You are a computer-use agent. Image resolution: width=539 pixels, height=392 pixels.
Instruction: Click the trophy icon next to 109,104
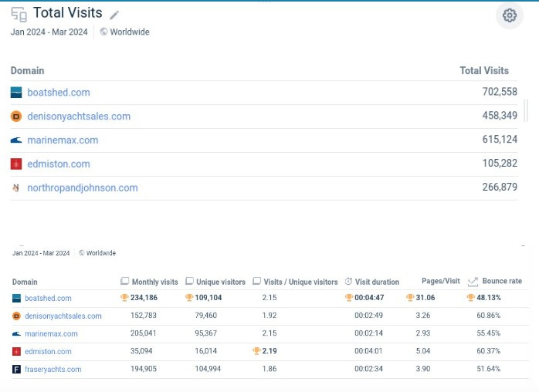click(189, 298)
